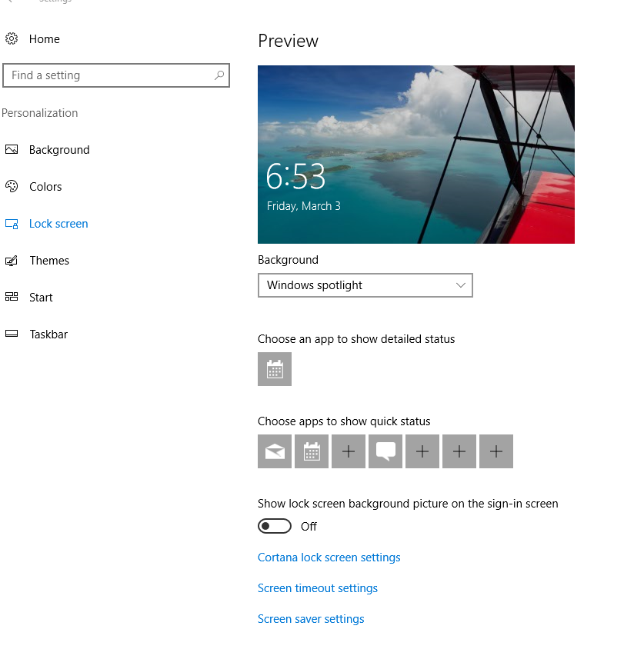Open Themes settings page

click(49, 261)
